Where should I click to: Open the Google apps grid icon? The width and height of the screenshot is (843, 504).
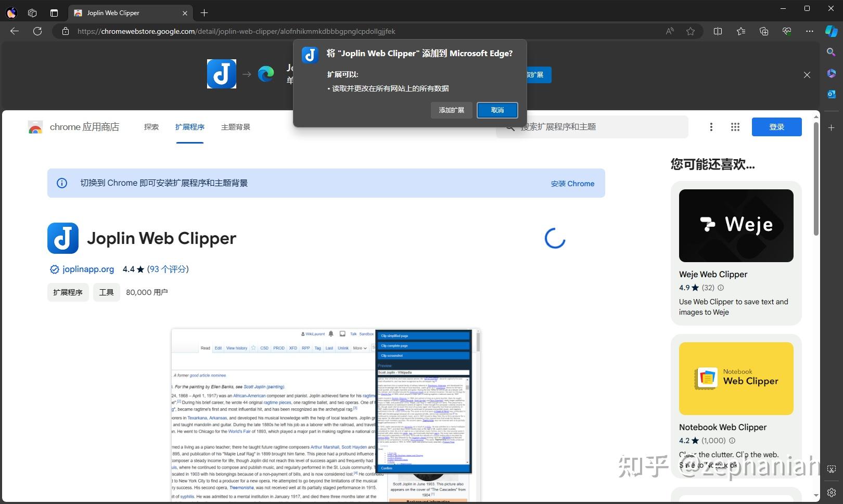[x=735, y=126]
